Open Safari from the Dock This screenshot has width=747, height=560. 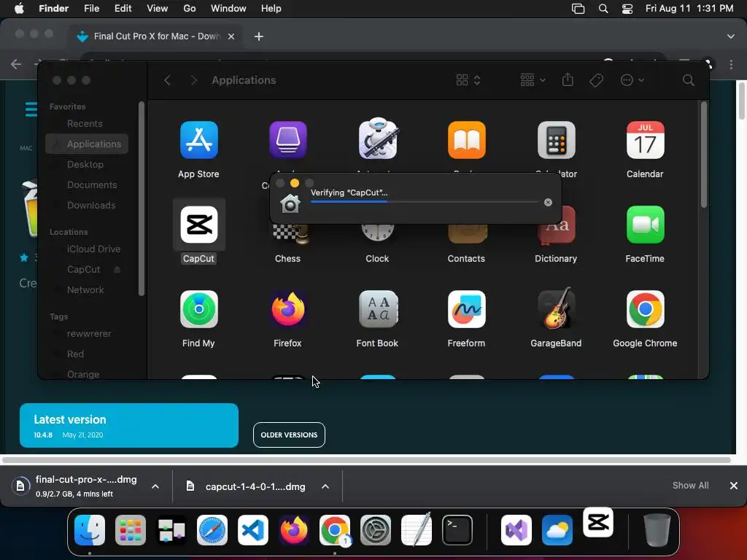pos(212,530)
